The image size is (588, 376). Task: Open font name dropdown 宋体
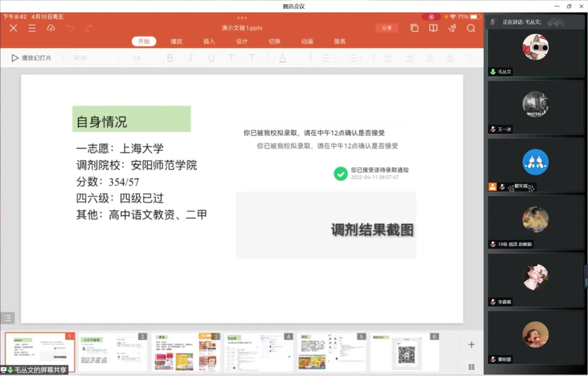point(96,58)
